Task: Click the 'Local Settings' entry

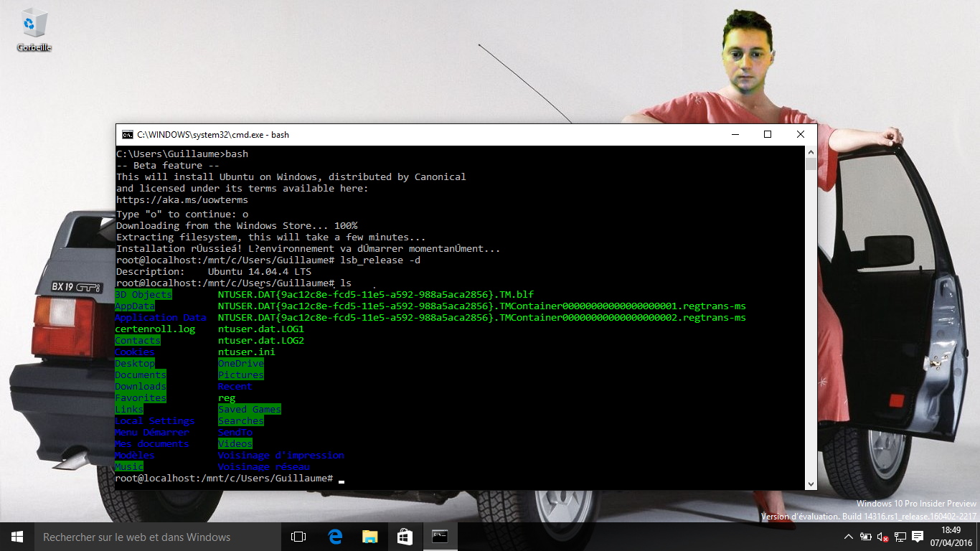Action: 155,421
